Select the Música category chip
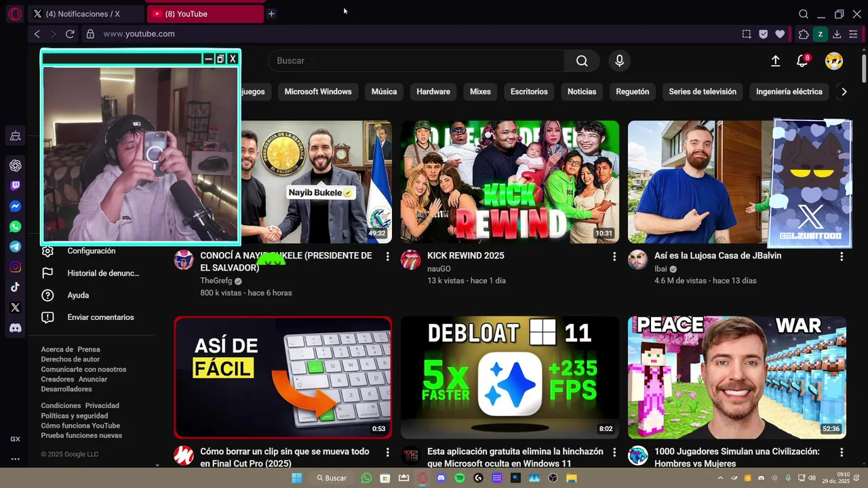868x488 pixels. [x=384, y=91]
